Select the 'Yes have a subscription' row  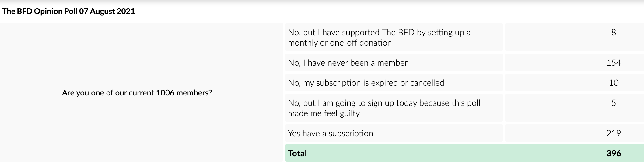click(330, 134)
